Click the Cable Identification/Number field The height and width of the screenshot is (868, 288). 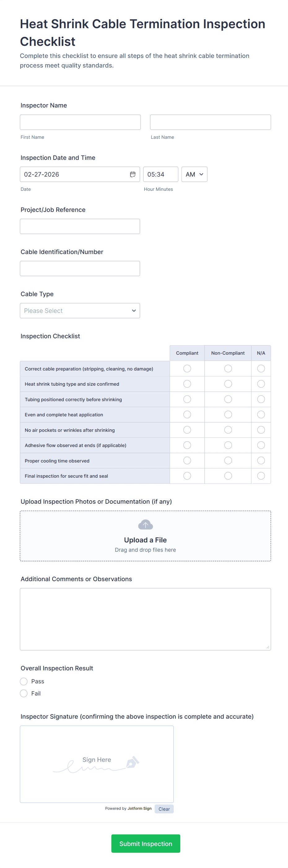(80, 269)
